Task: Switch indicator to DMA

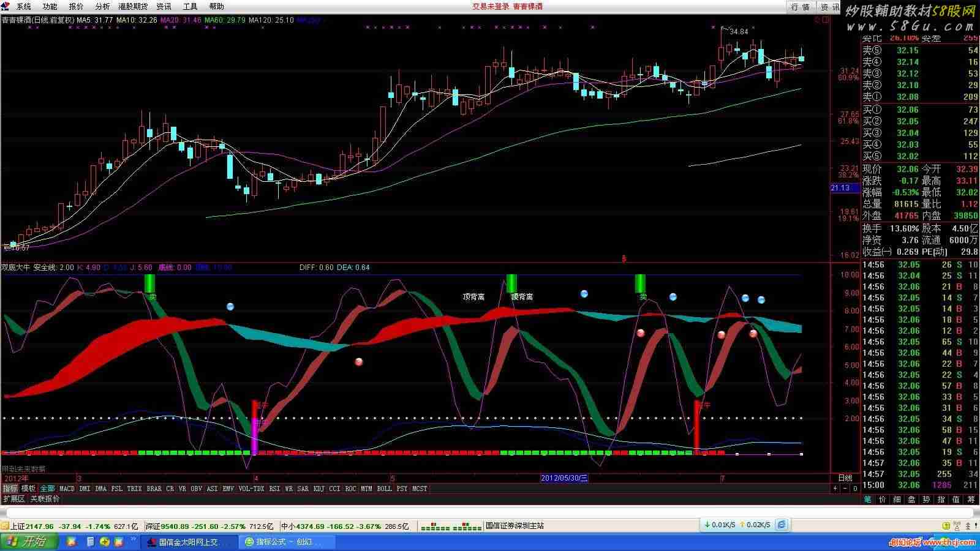Action: click(x=101, y=489)
